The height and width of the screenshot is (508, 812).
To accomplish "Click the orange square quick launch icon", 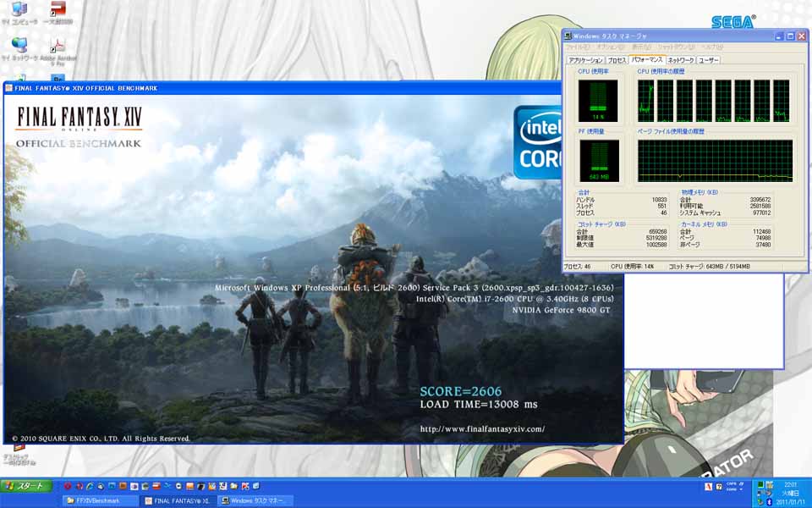I will [123, 486].
